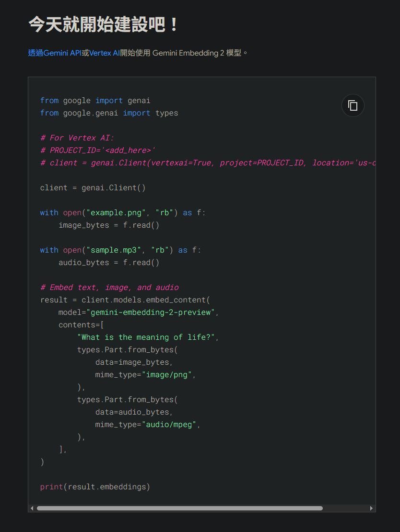Screen dimensions: 400x532
Task: Click the 今天就開始建設吧 heading
Action: coord(104,24)
